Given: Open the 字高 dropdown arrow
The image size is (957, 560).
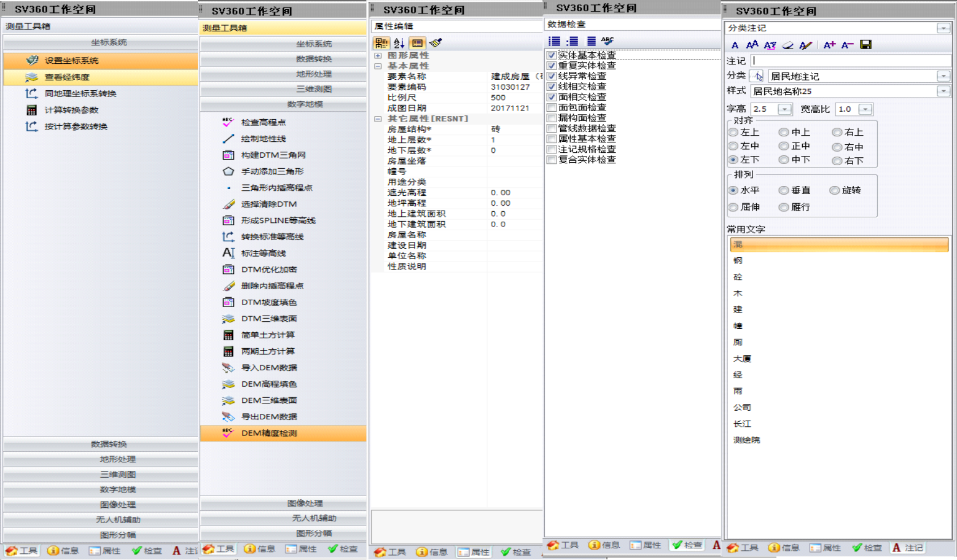Looking at the screenshot, I should (x=784, y=109).
